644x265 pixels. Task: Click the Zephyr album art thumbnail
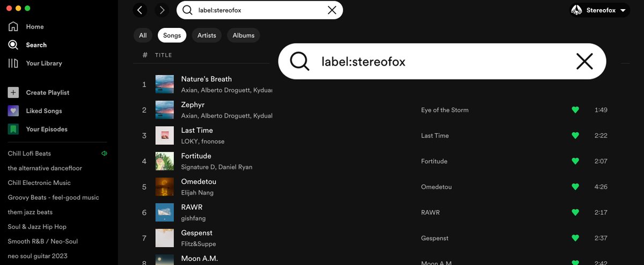pos(165,110)
